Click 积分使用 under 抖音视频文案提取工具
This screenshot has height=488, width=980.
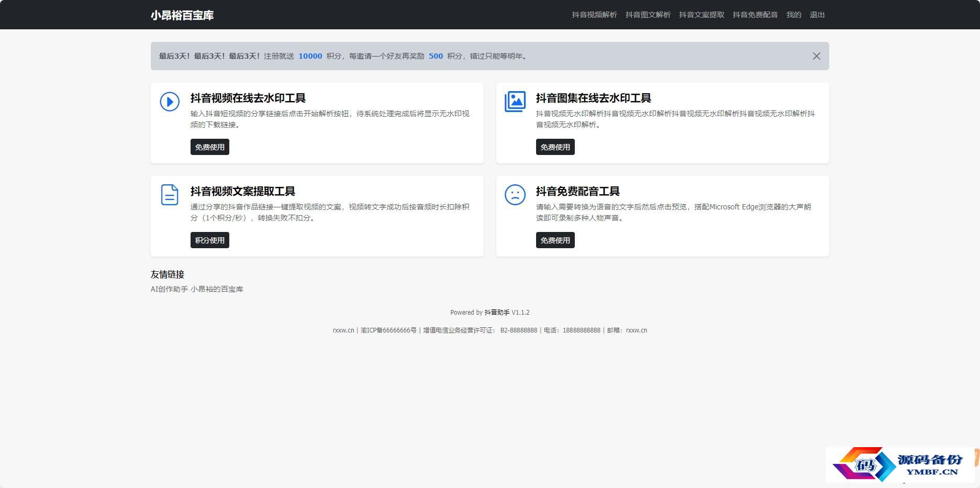coord(210,240)
